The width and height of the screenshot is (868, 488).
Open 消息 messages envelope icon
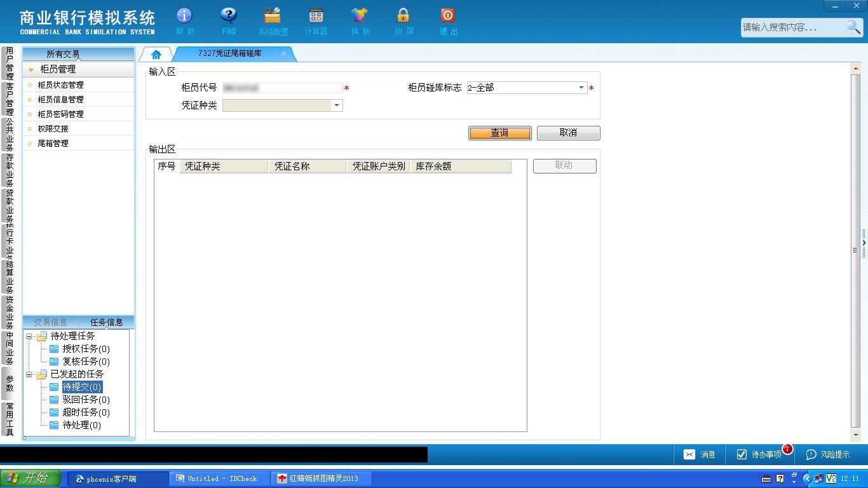[689, 454]
